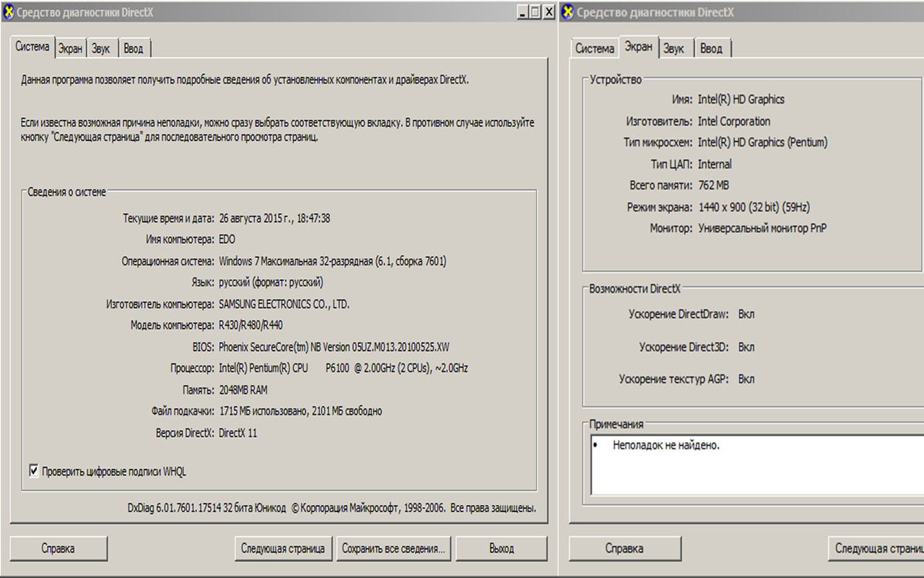This screenshot has width=924, height=578.
Task: Click the Режим экрана label
Action: (x=660, y=207)
